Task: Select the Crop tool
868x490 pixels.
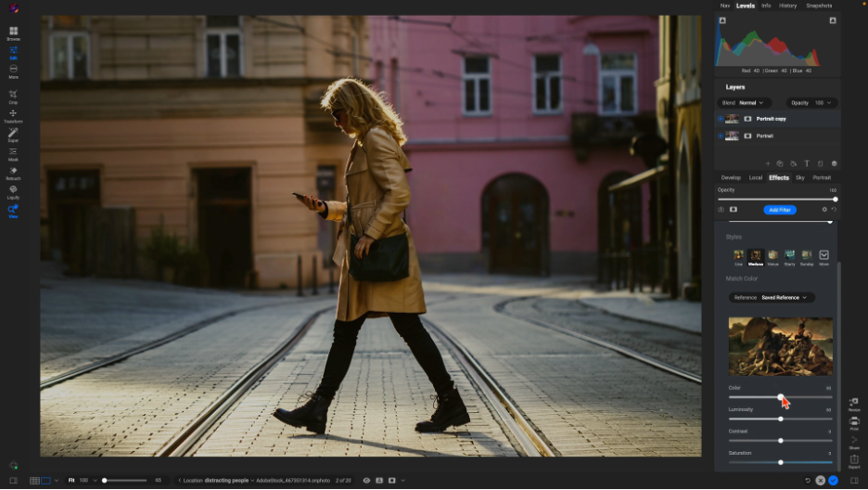Action: (x=13, y=94)
